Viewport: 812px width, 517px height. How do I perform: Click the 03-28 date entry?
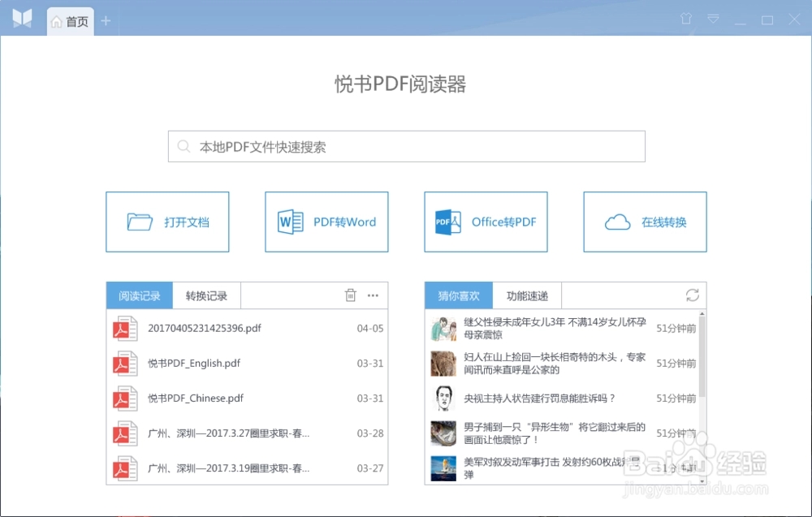(370, 433)
